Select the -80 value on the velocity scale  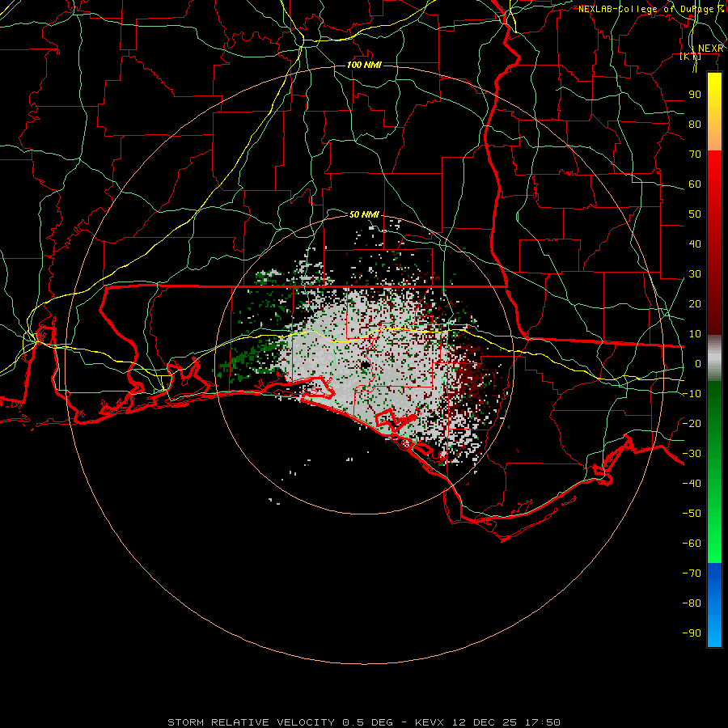pos(692,603)
